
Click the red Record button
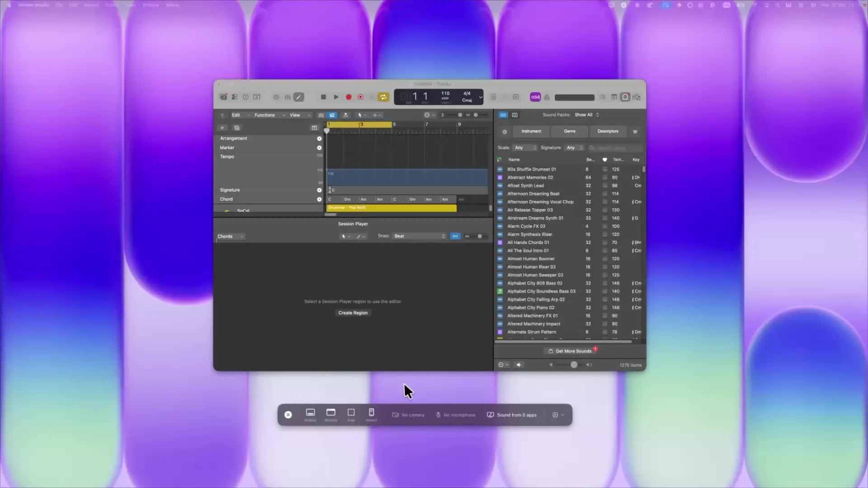pyautogui.click(x=349, y=97)
